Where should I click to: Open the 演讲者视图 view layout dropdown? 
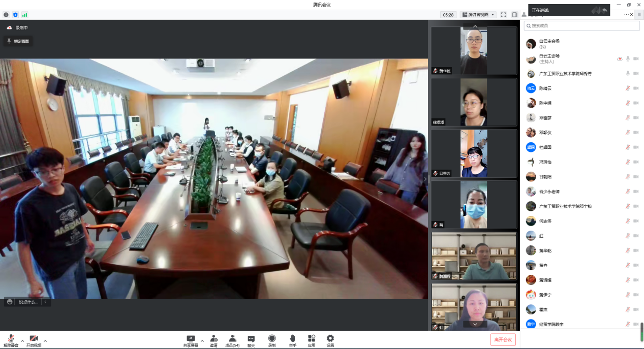[x=478, y=15]
